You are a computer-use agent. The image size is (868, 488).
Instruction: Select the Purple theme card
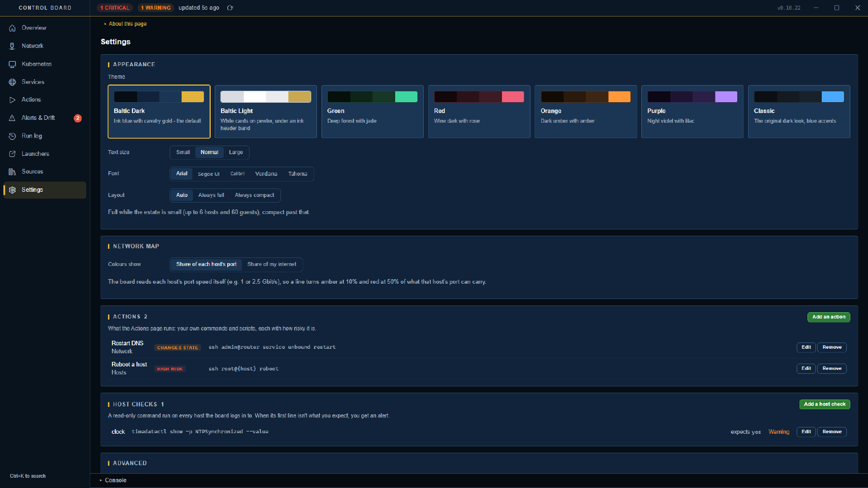click(x=692, y=112)
